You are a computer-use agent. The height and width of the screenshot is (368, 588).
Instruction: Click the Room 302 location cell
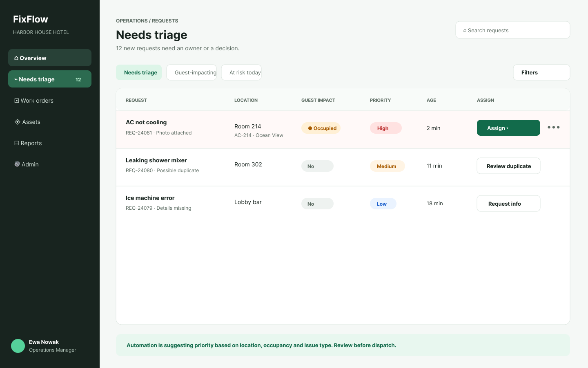point(248,164)
